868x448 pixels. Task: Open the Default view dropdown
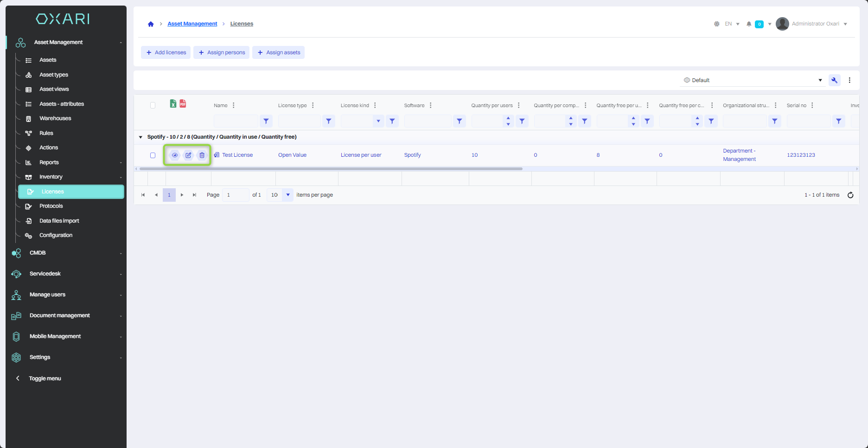click(x=752, y=80)
